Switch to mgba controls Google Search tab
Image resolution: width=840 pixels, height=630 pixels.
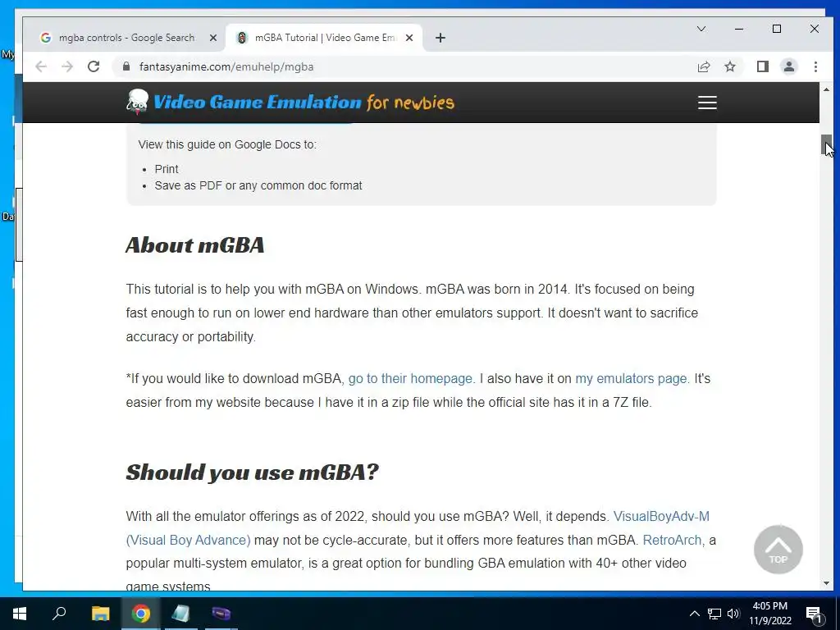[127, 38]
